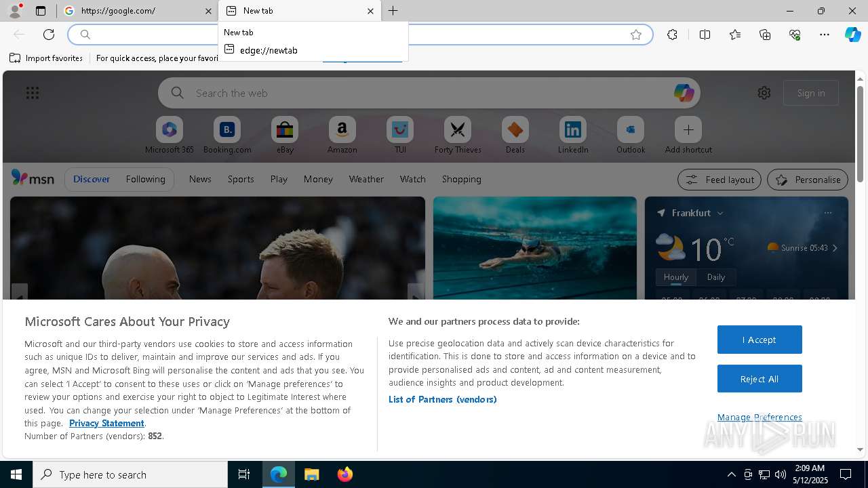Screen dimensions: 868x488
Task: Launch Firefox from the taskbar
Action: tap(345, 474)
